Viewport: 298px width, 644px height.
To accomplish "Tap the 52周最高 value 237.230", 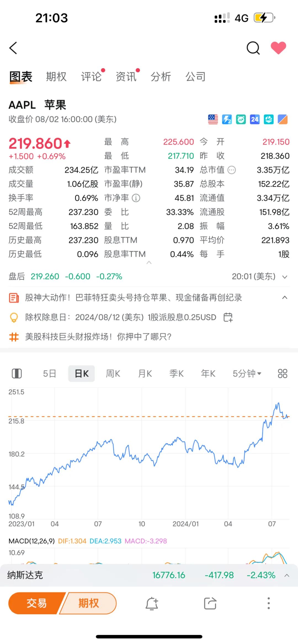I will click(83, 212).
